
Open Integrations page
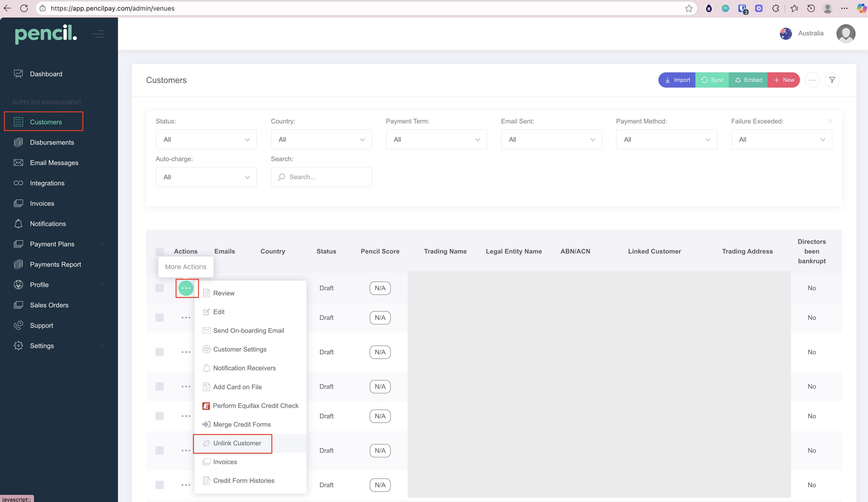coord(47,183)
